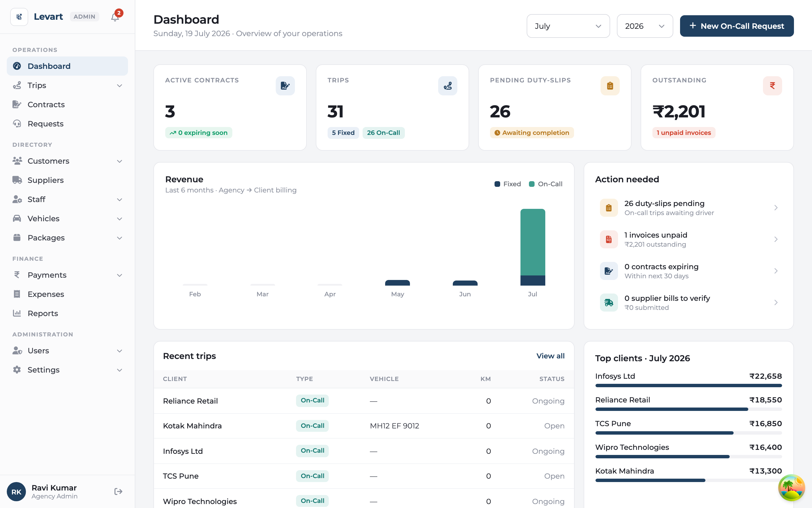Screen dimensions: 812x508
Task: Open the notifications bell
Action: click(115, 17)
